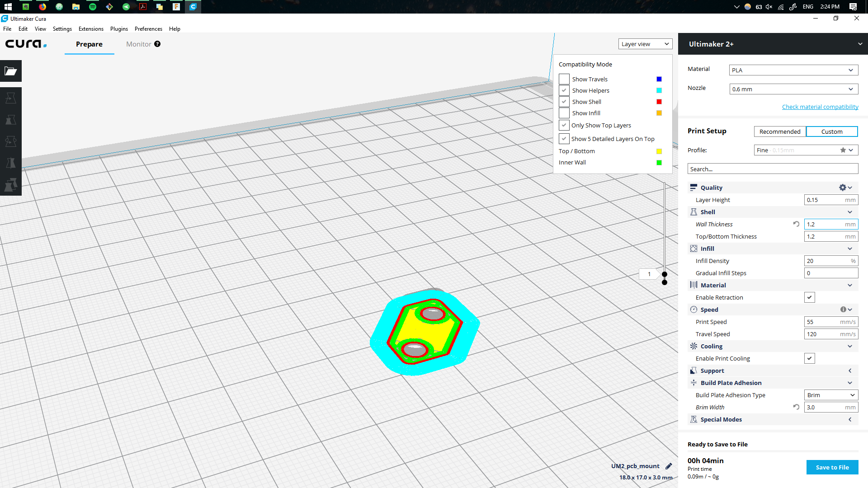Click the Prepare tab
Screen dimensions: 868x488
[89, 44]
